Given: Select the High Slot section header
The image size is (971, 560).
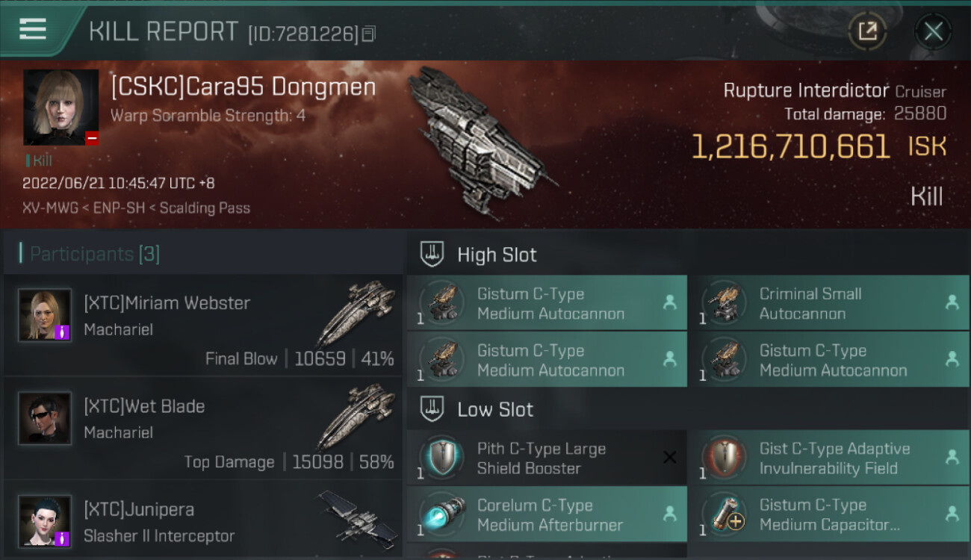Looking at the screenshot, I should pos(497,255).
